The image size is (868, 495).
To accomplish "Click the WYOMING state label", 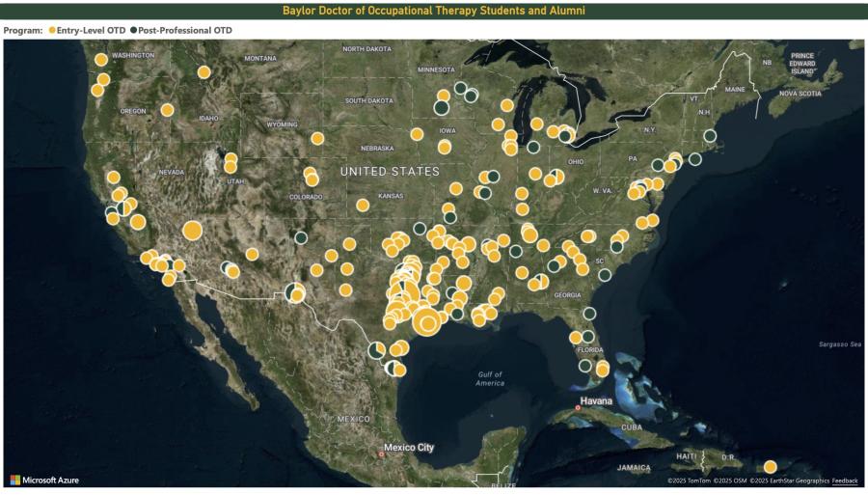I will pyautogui.click(x=282, y=124).
